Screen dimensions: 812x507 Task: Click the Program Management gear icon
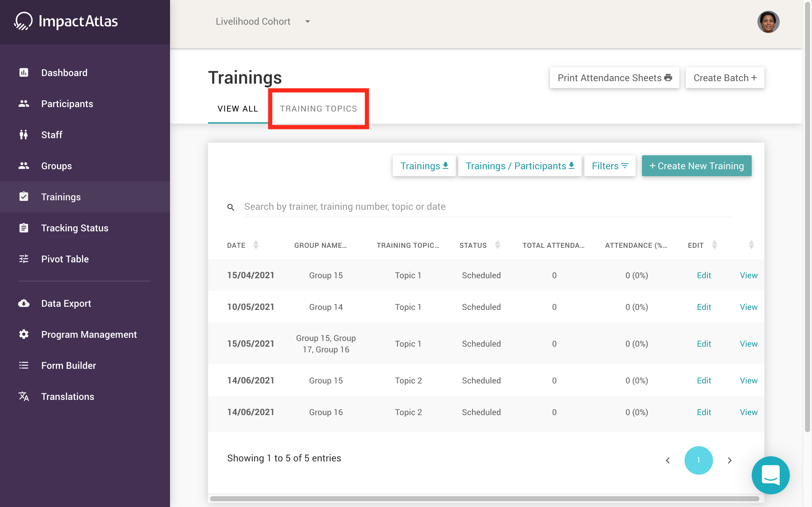point(23,334)
